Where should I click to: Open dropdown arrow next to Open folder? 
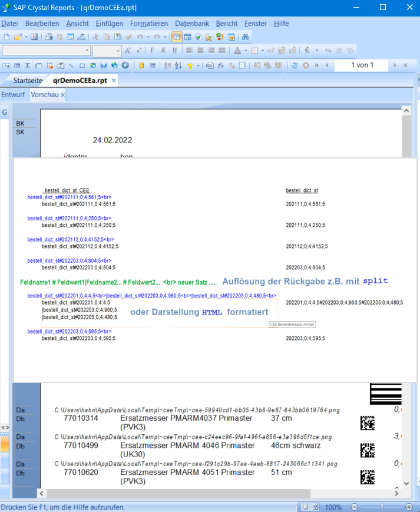click(26, 37)
